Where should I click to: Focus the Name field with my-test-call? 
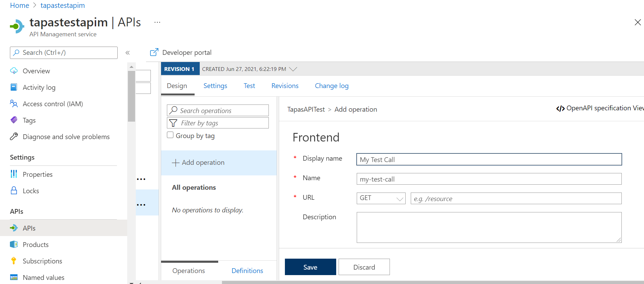(x=489, y=179)
